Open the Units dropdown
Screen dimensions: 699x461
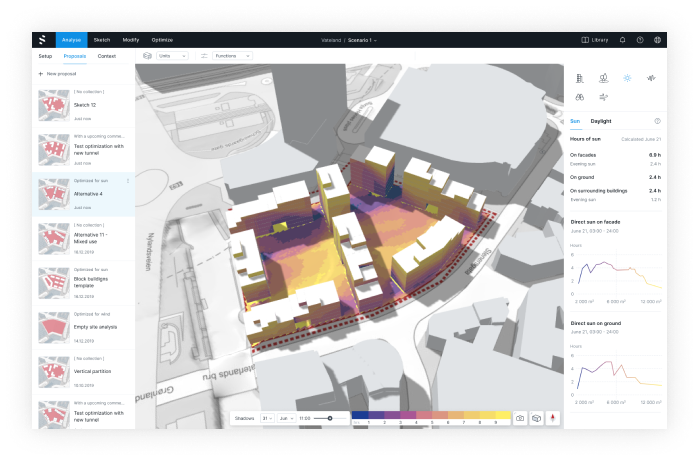coord(169,56)
